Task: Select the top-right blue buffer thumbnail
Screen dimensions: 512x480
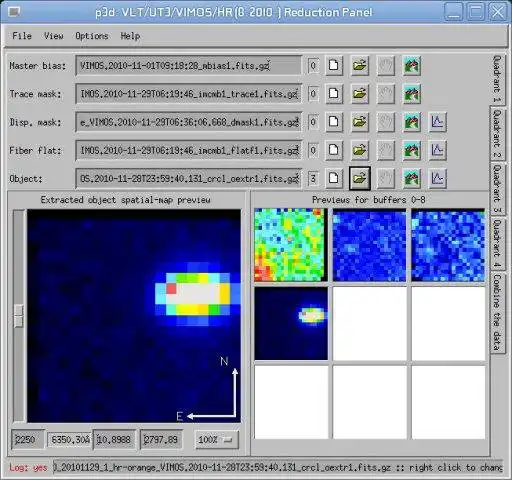Action: 448,245
